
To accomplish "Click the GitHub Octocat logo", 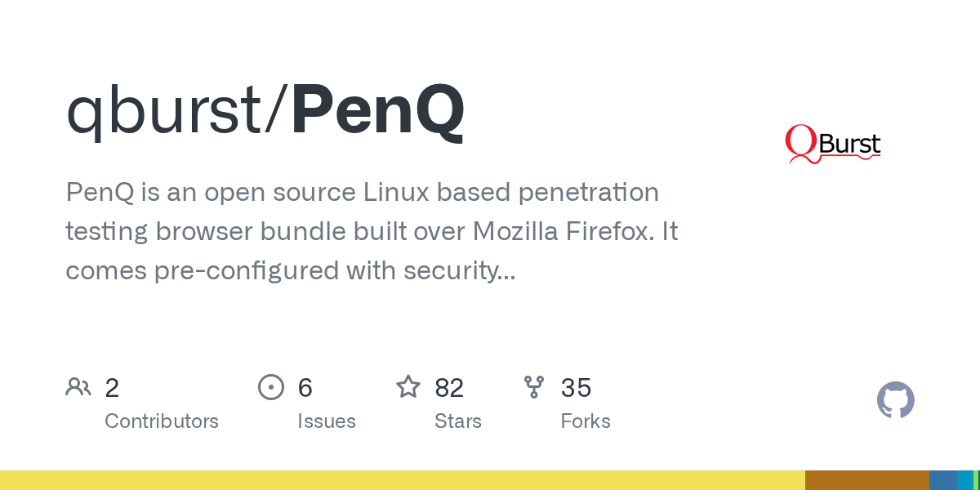I will click(x=895, y=400).
